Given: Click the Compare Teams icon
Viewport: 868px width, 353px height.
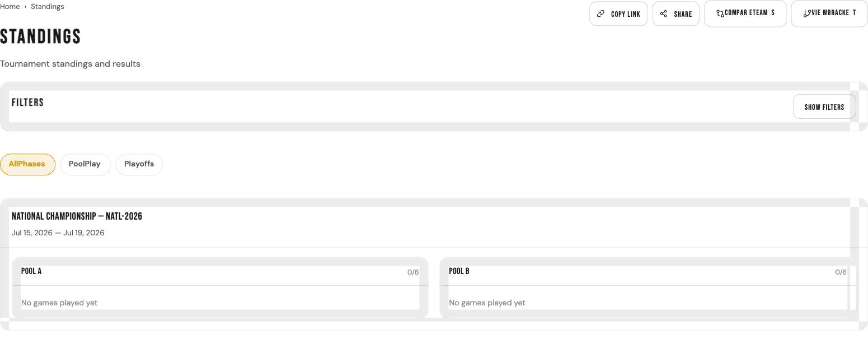Looking at the screenshot, I should (x=720, y=13).
